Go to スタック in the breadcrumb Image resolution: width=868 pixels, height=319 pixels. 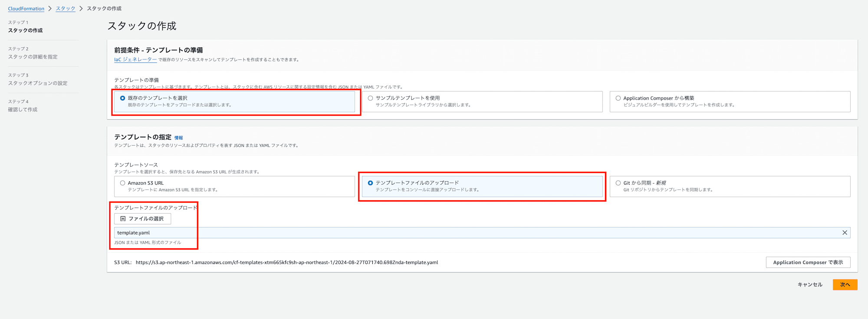(66, 9)
